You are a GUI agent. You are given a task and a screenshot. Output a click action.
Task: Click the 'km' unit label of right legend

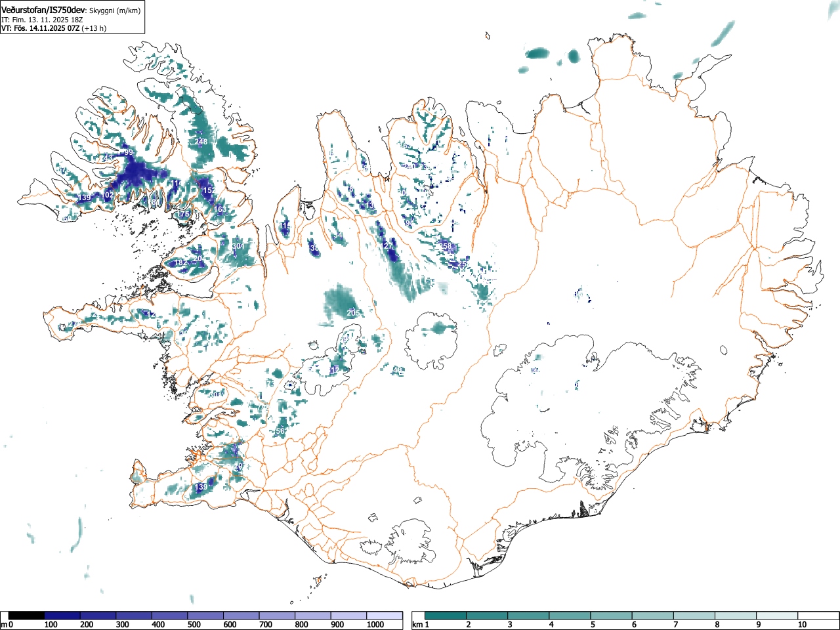417,625
